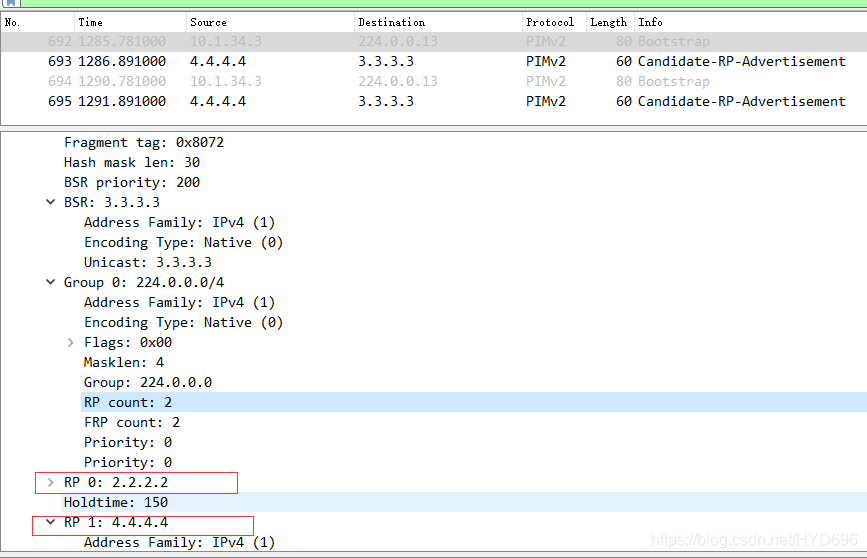Click length 80 cell of packet 692
The width and height of the screenshot is (867, 558).
point(624,41)
